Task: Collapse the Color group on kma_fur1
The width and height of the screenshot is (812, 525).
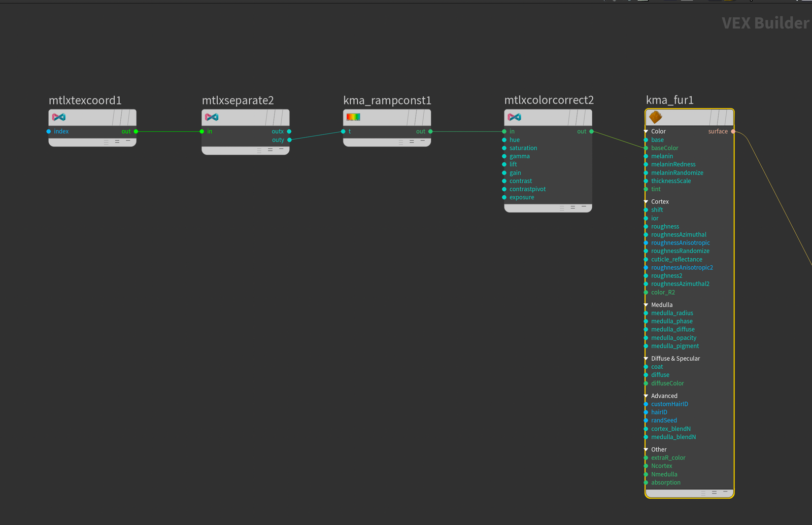Action: [x=646, y=131]
